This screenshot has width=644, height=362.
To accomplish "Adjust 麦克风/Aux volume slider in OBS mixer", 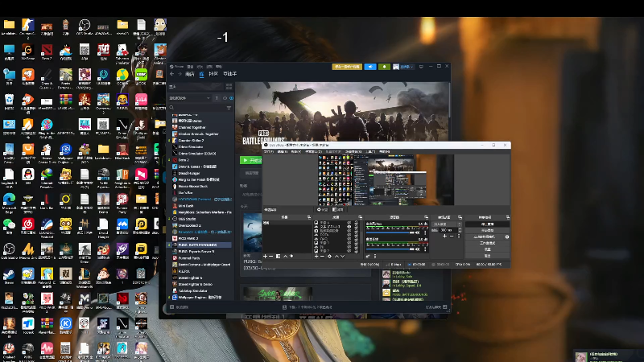I will [390, 232].
